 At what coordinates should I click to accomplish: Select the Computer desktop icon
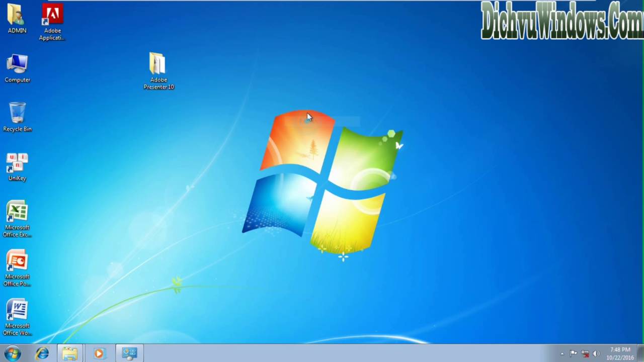[x=17, y=68]
